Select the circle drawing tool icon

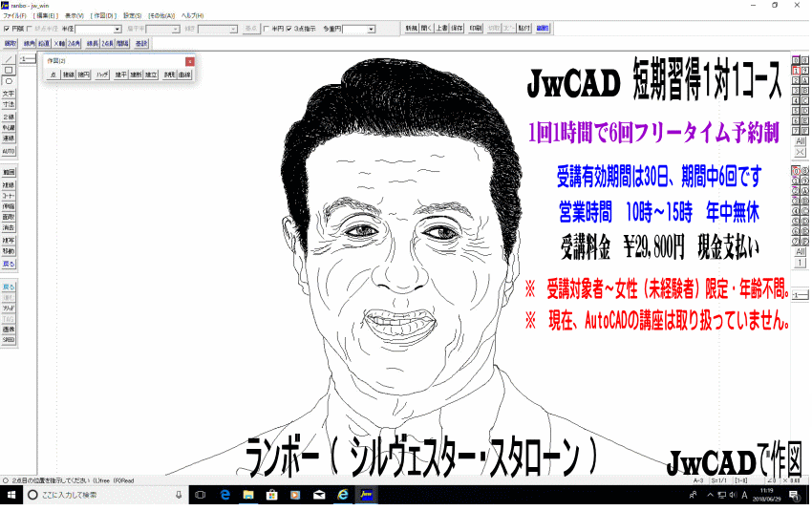coord(9,81)
